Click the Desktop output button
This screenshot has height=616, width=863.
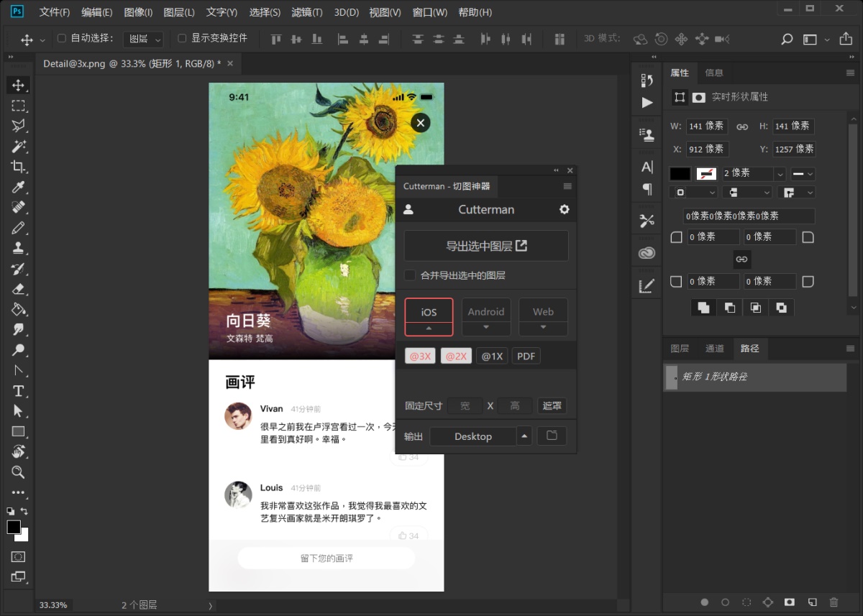tap(472, 436)
